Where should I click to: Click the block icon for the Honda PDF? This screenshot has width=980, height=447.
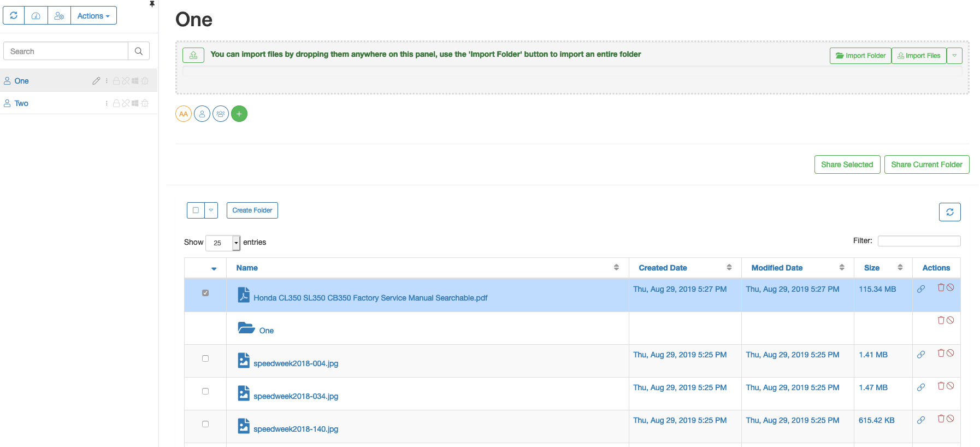(951, 287)
